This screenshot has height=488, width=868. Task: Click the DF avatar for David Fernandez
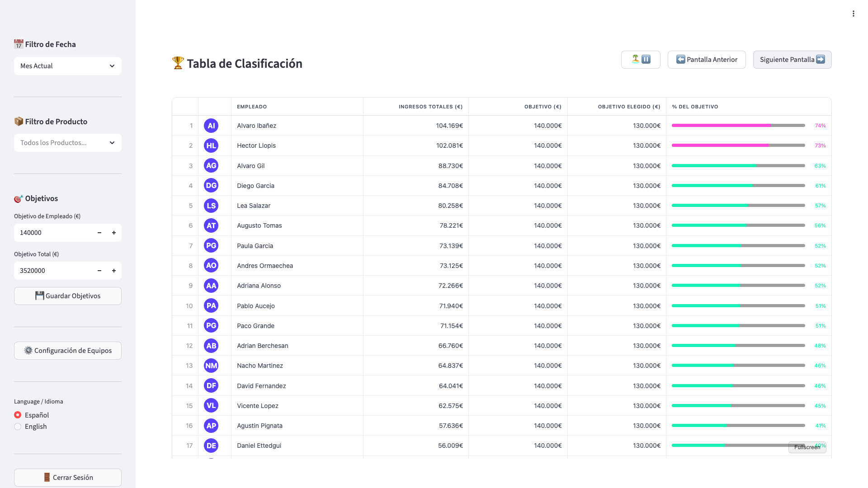point(211,386)
